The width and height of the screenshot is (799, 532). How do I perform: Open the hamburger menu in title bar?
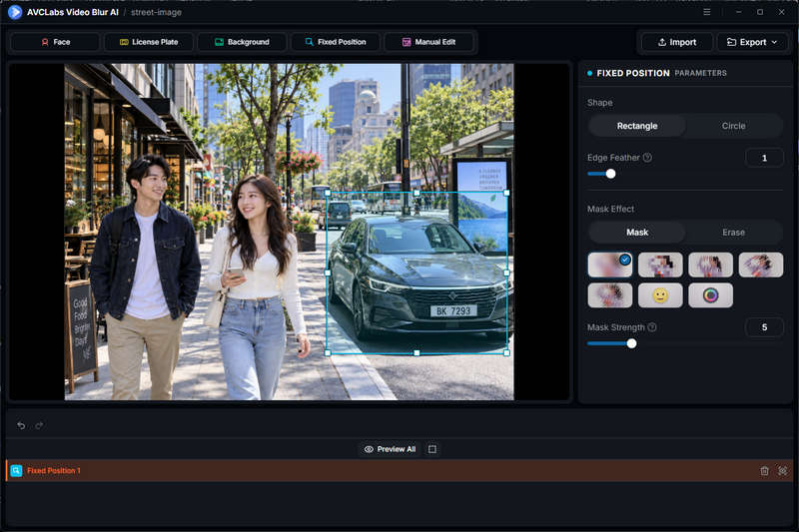(707, 12)
